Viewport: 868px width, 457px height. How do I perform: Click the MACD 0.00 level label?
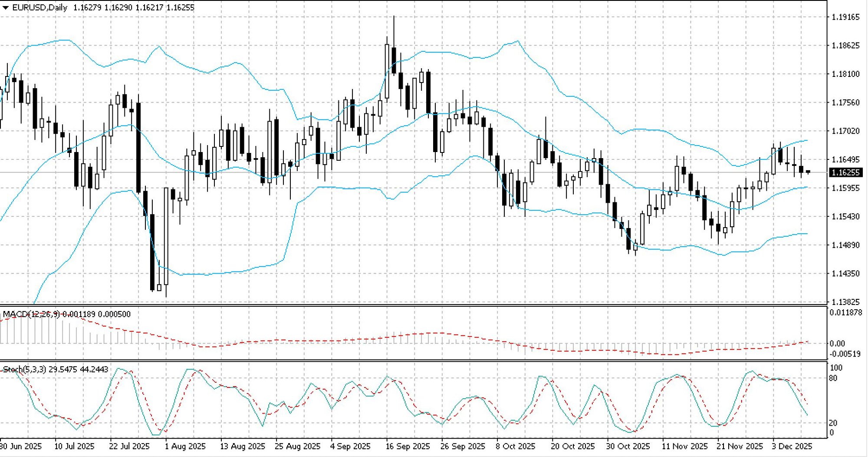(837, 344)
